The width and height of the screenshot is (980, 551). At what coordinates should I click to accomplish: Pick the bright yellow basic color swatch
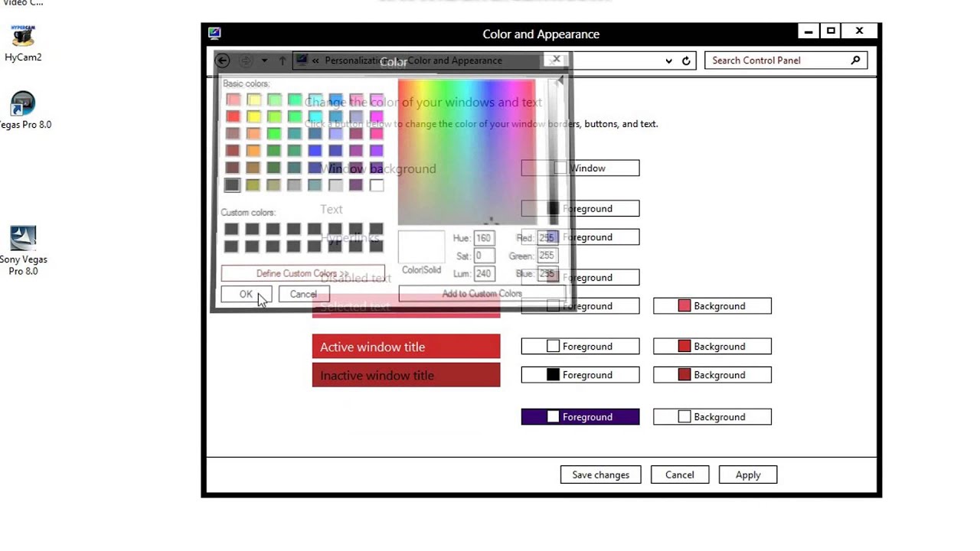[x=253, y=116]
